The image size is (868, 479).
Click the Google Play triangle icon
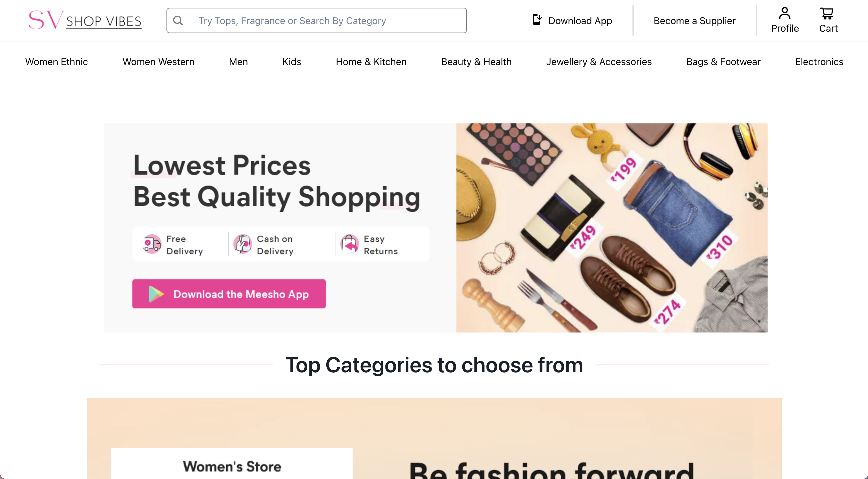point(156,294)
